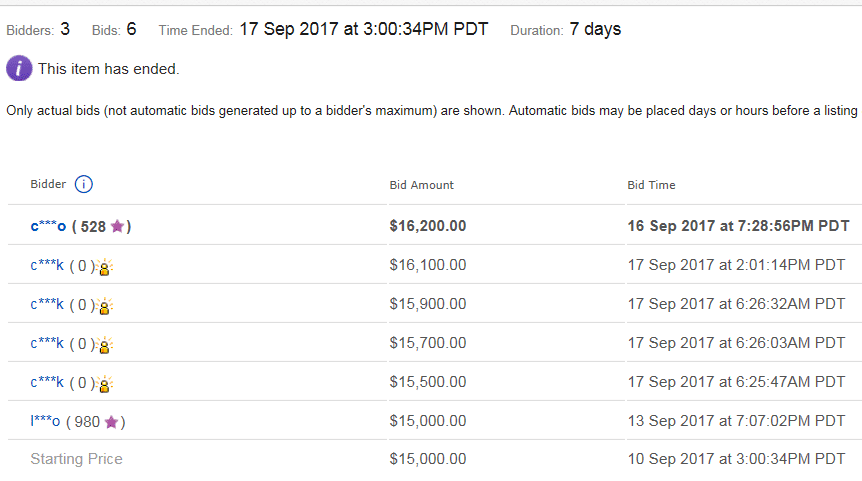Click new-member icon on the $15,900.00 bid row
This screenshot has height=481, width=862.
click(104, 305)
